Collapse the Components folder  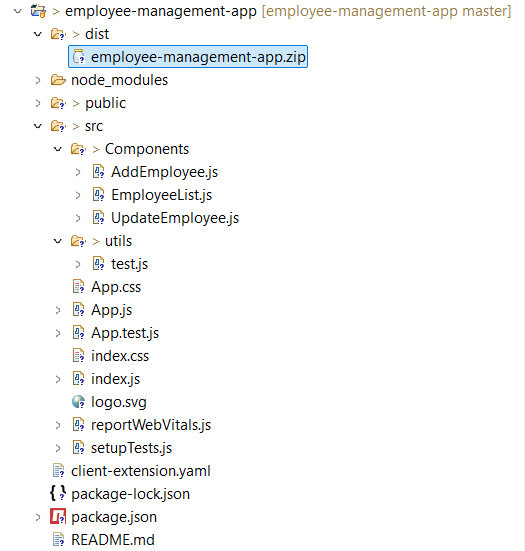tap(58, 149)
